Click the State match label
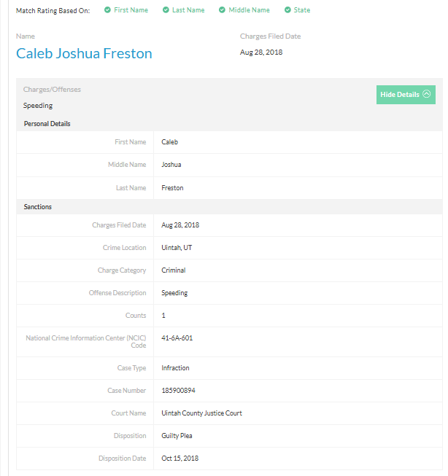 tap(302, 10)
